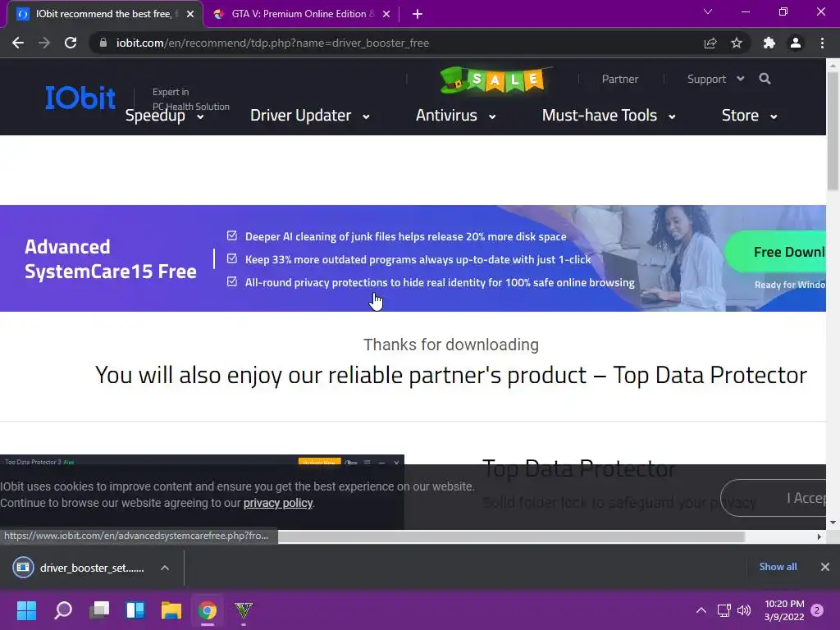
Task: Click the GTA V taskbar icon
Action: [244, 610]
